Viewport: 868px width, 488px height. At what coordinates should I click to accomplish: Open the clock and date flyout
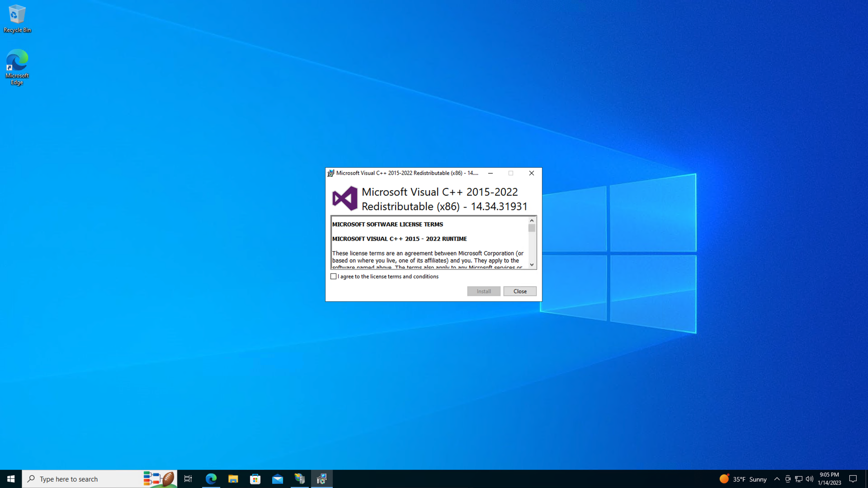pyautogui.click(x=829, y=479)
